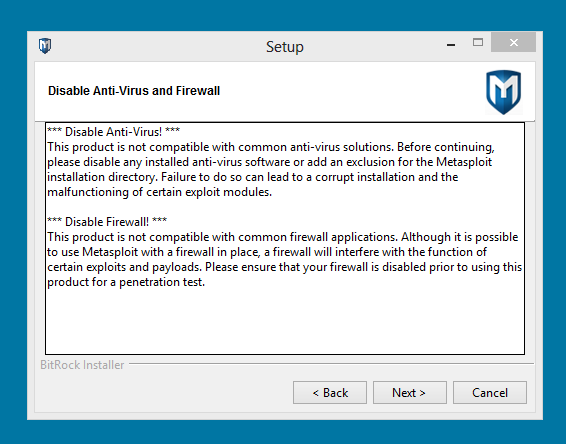Image resolution: width=566 pixels, height=444 pixels.
Task: Click the line starting 'malfunctioning of certain exploit'
Action: (159, 192)
